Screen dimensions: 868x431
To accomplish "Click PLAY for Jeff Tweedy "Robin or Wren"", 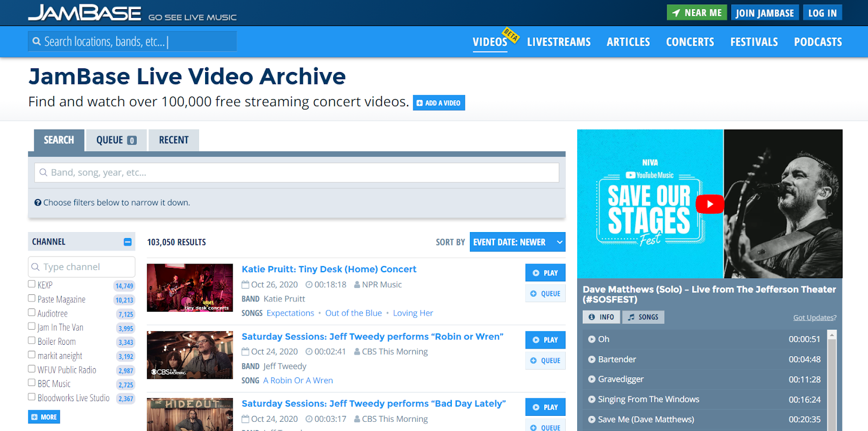I will 545,340.
